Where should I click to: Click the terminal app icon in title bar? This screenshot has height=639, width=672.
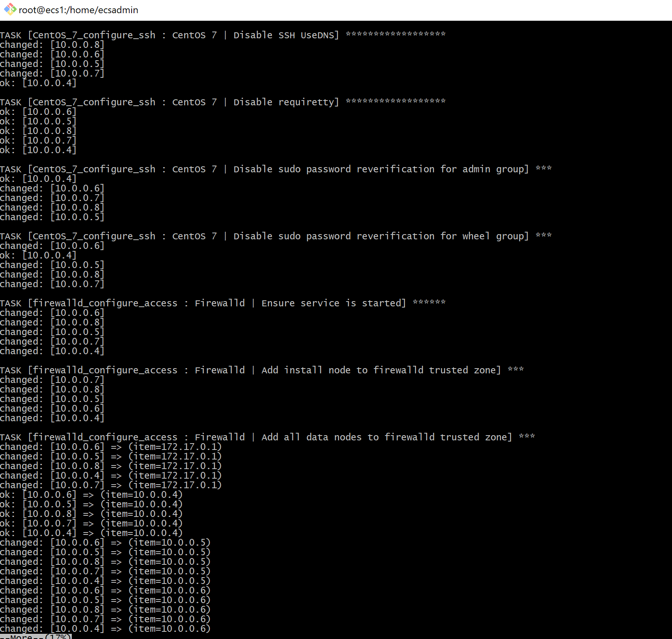[10, 9]
